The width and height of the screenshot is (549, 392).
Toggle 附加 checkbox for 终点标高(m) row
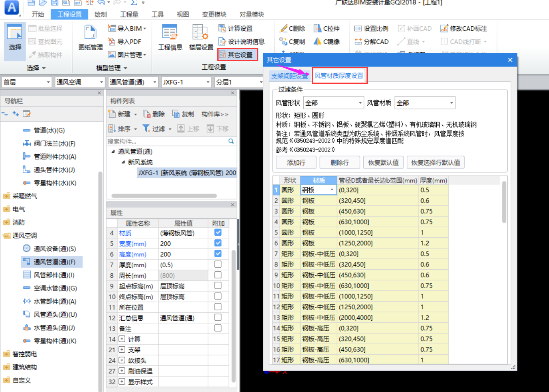(218, 296)
